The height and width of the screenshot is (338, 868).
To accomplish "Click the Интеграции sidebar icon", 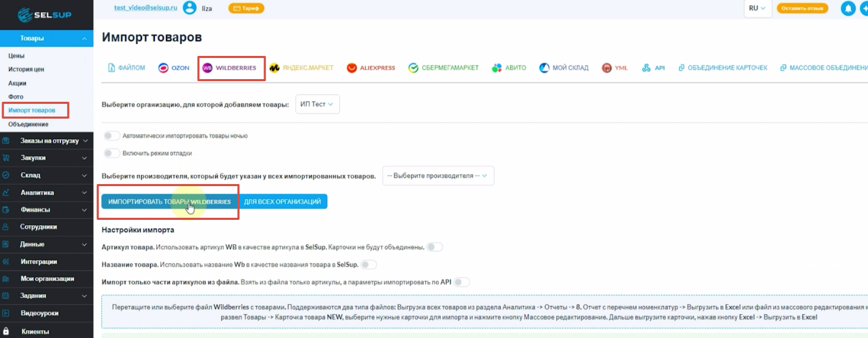I will 6,262.
